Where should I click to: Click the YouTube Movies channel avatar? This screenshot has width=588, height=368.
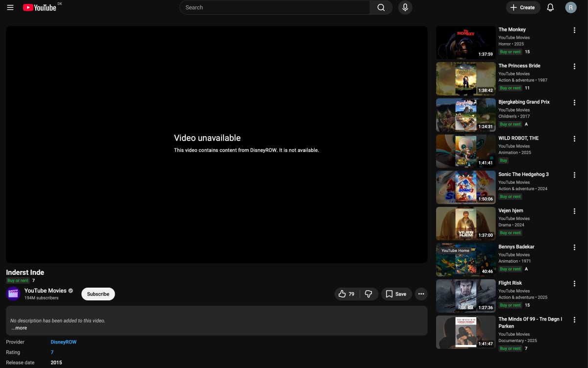(13, 293)
